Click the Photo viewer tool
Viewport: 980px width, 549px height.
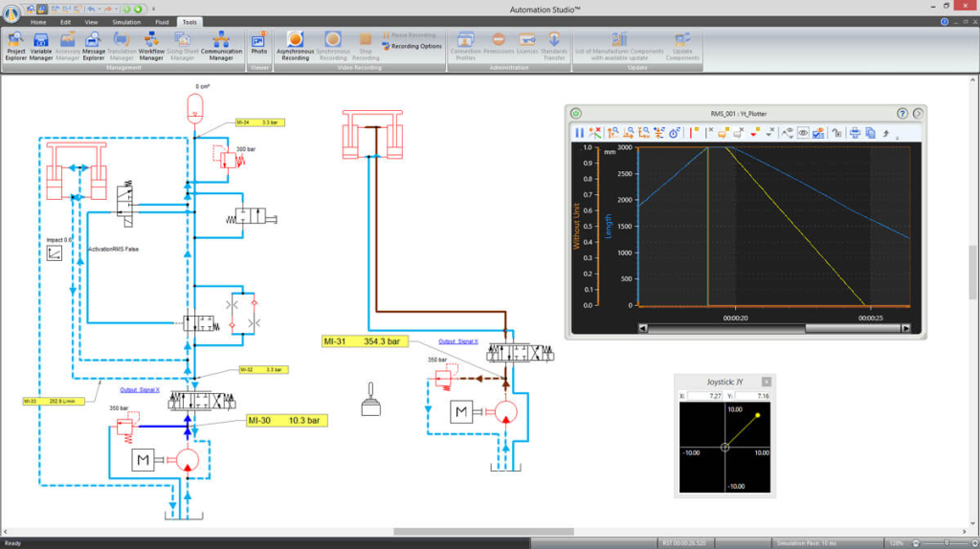[258, 44]
